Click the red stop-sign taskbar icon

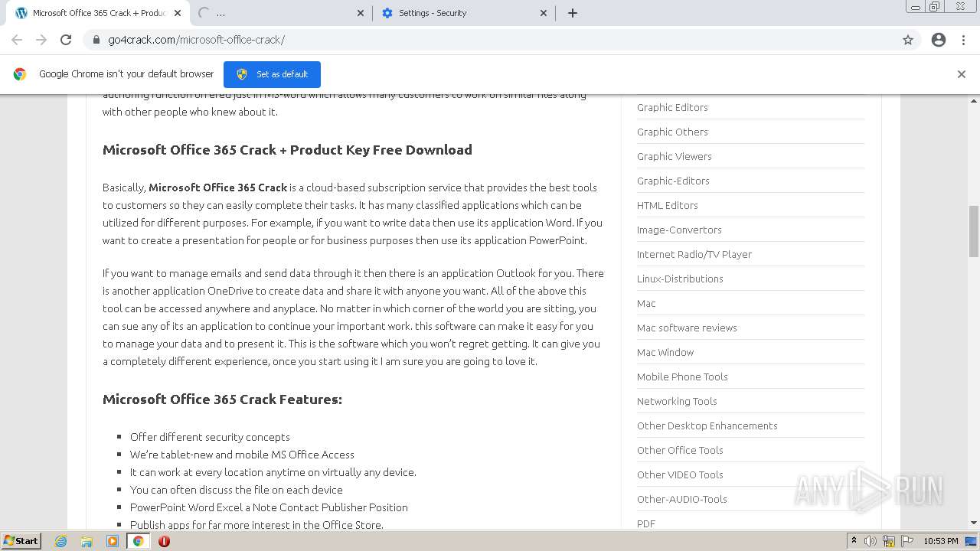(x=164, y=541)
